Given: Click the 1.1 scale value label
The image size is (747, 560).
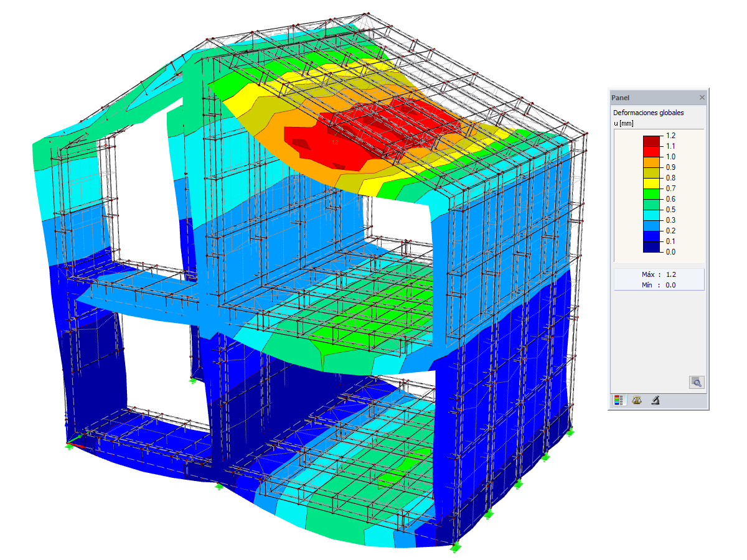Looking at the screenshot, I should tap(671, 146).
